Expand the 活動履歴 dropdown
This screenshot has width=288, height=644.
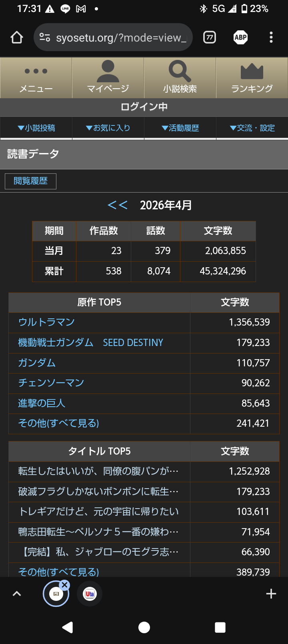click(x=180, y=128)
